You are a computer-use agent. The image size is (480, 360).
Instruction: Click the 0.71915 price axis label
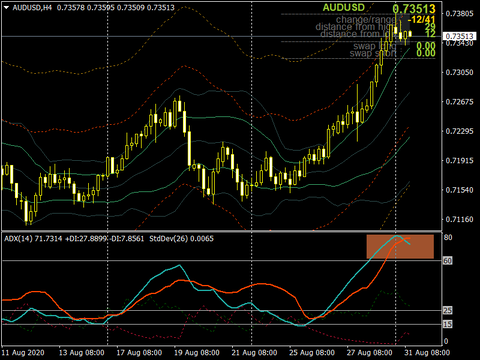click(x=459, y=160)
